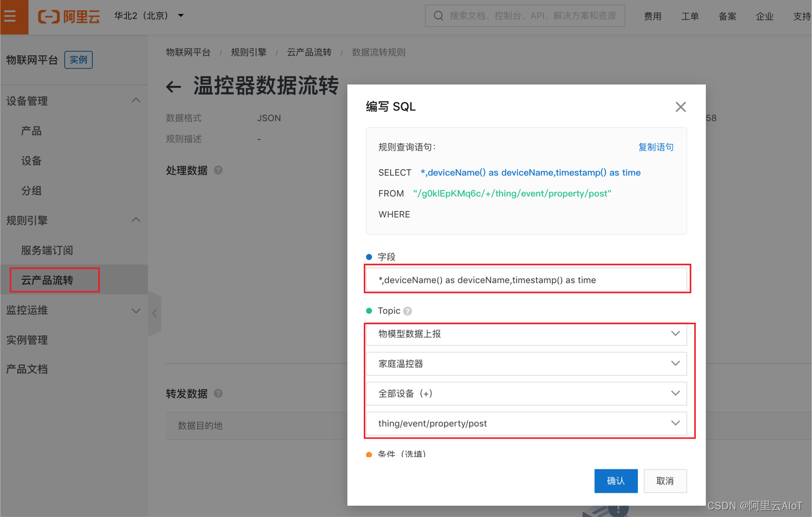Click the FROM topic path in the query preview
Image resolution: width=812 pixels, height=517 pixels.
tap(512, 193)
